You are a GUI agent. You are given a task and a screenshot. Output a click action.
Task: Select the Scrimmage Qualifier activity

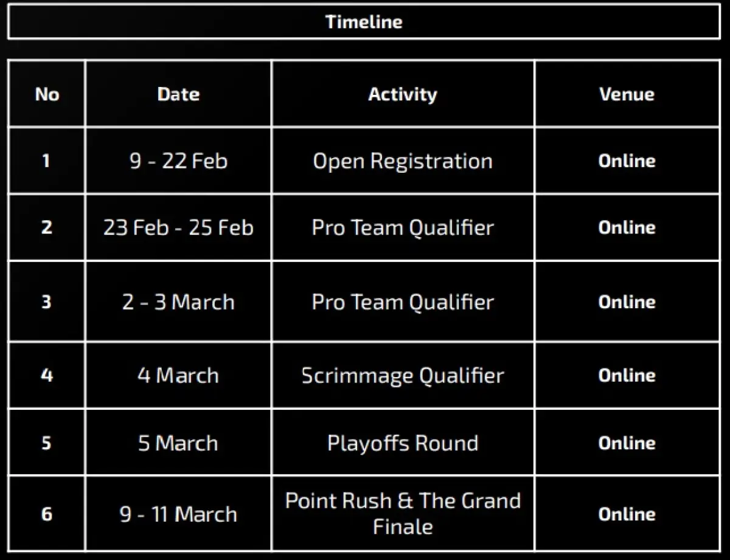[x=402, y=375]
